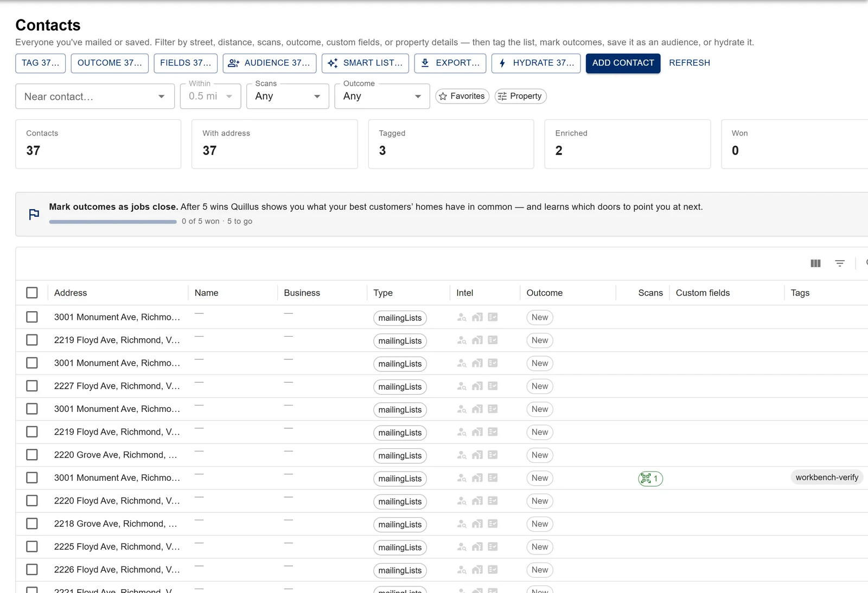The width and height of the screenshot is (868, 593).
Task: Click the star icon in Favorites chip
Action: (x=443, y=96)
